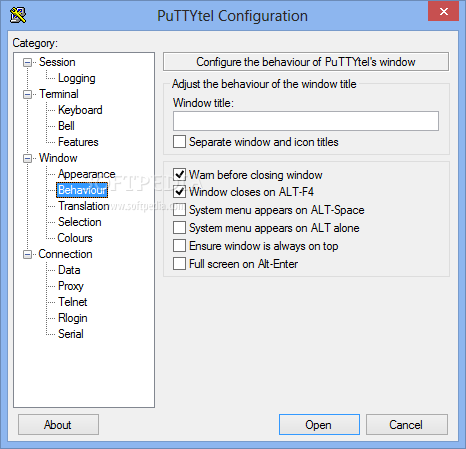Click 'Adjust the behaviour of the window title' label
Viewport: 466px width, 449px height.
[x=264, y=84]
